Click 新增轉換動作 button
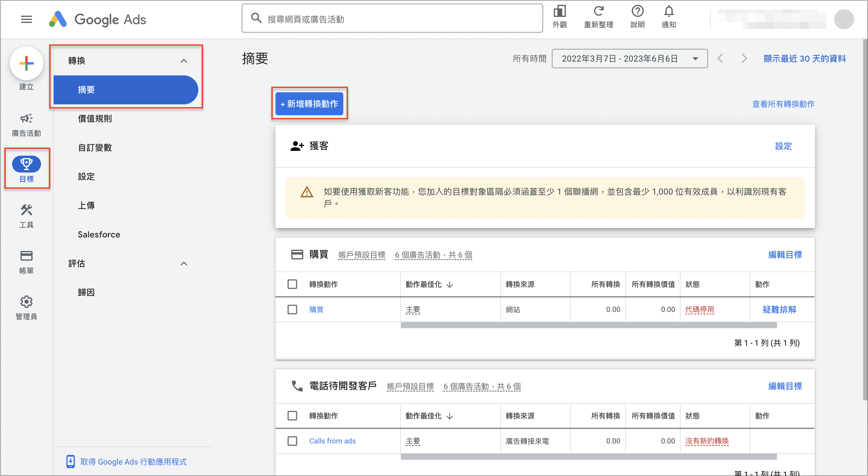 (309, 103)
